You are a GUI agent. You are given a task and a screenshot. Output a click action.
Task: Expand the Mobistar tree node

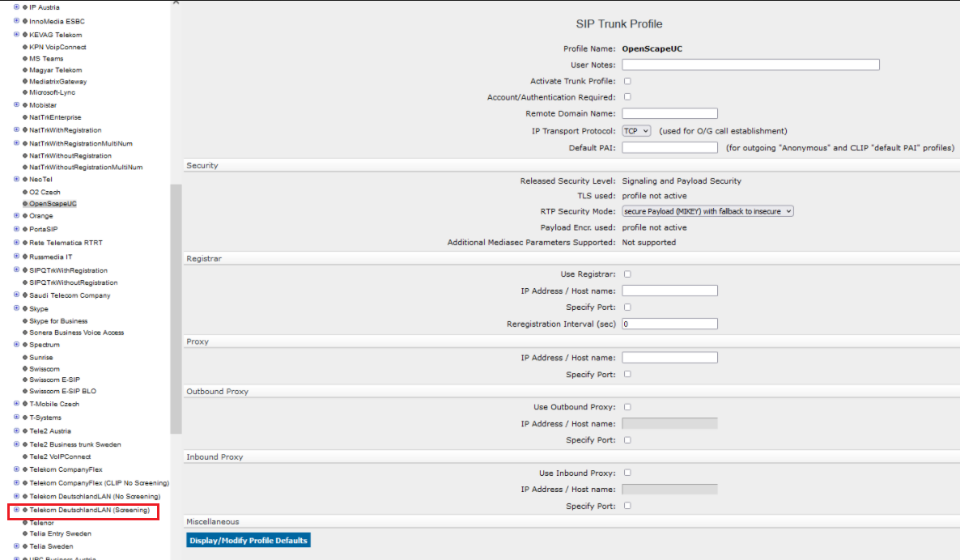coord(16,104)
